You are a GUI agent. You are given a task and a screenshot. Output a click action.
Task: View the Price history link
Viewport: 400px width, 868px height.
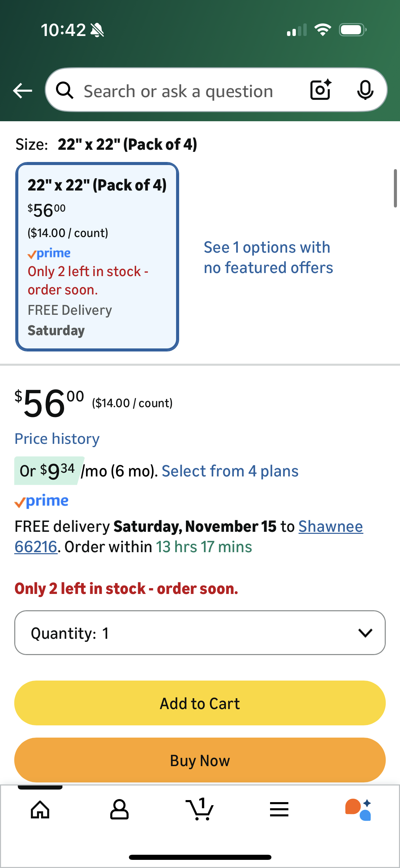57,439
